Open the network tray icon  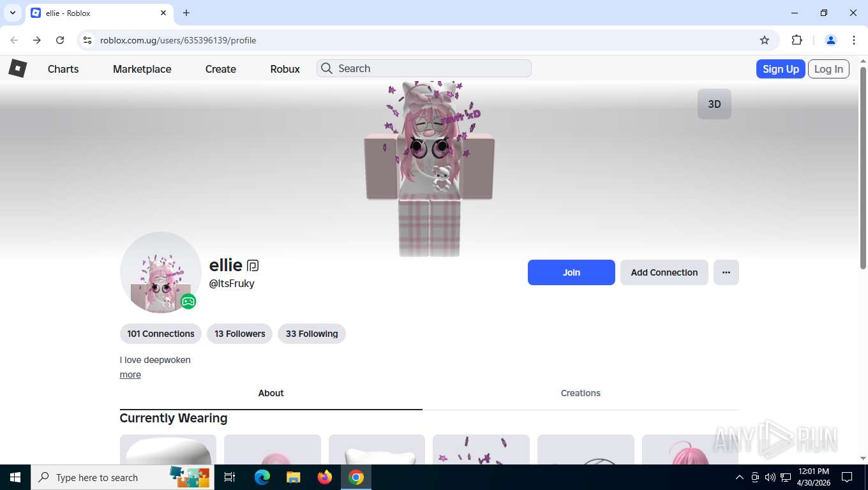pyautogui.click(x=786, y=477)
